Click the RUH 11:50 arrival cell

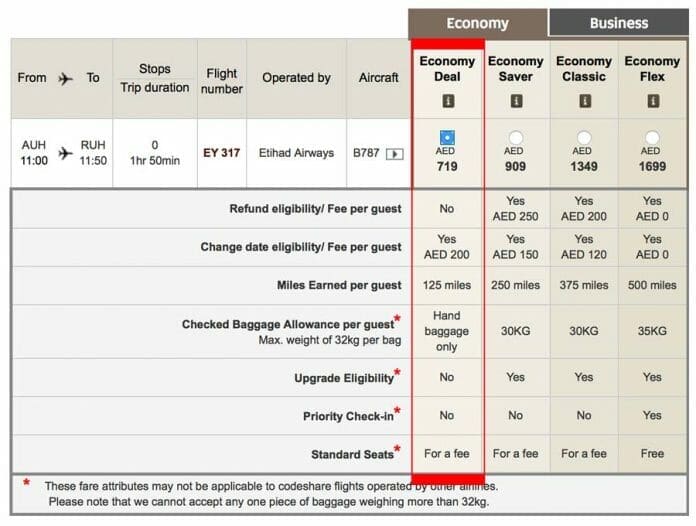(93, 153)
